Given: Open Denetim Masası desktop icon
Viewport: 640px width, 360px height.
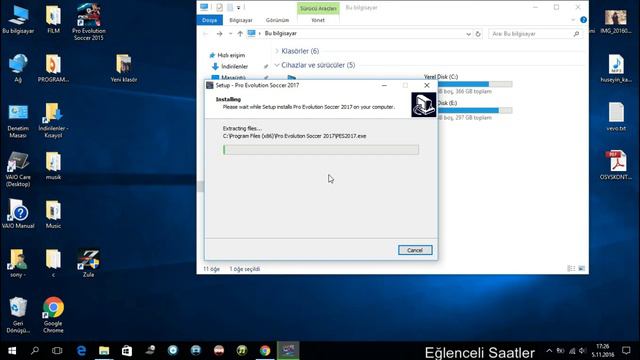Looking at the screenshot, I should click(18, 120).
